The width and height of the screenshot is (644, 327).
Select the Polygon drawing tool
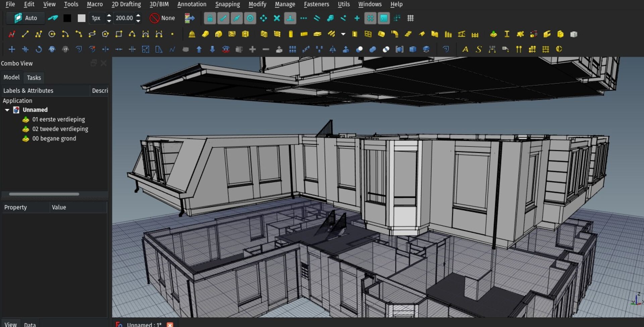pos(105,34)
